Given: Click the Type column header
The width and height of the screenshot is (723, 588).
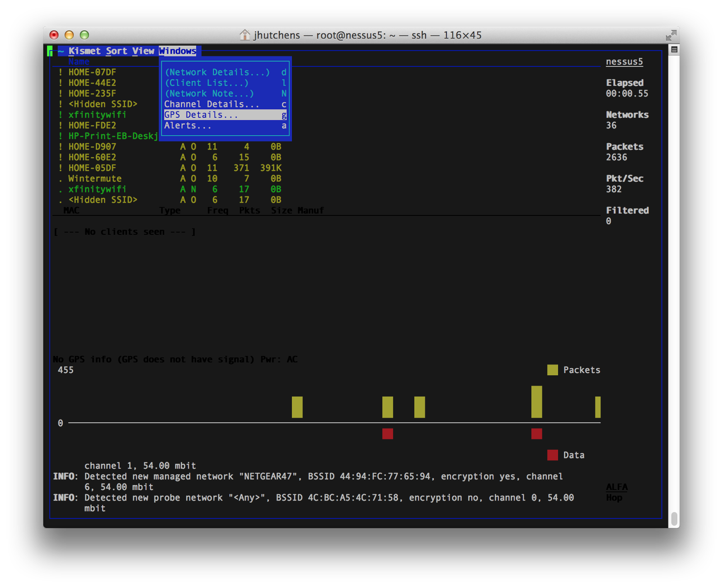Looking at the screenshot, I should click(x=170, y=210).
